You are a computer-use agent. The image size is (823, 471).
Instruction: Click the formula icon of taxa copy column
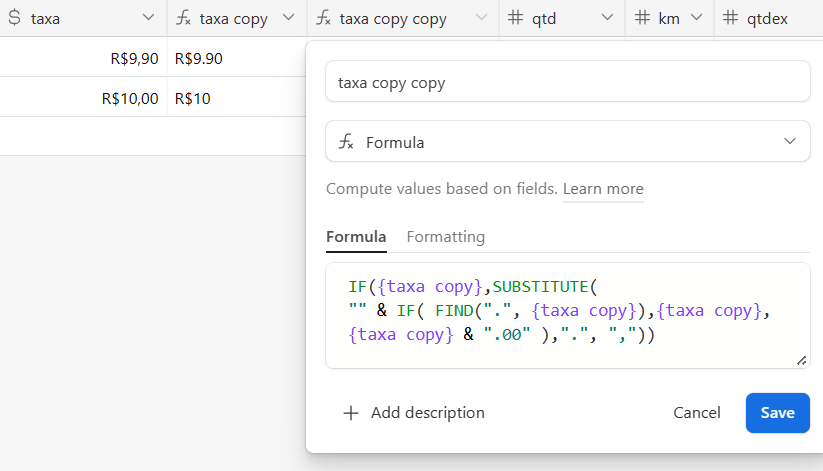[183, 18]
